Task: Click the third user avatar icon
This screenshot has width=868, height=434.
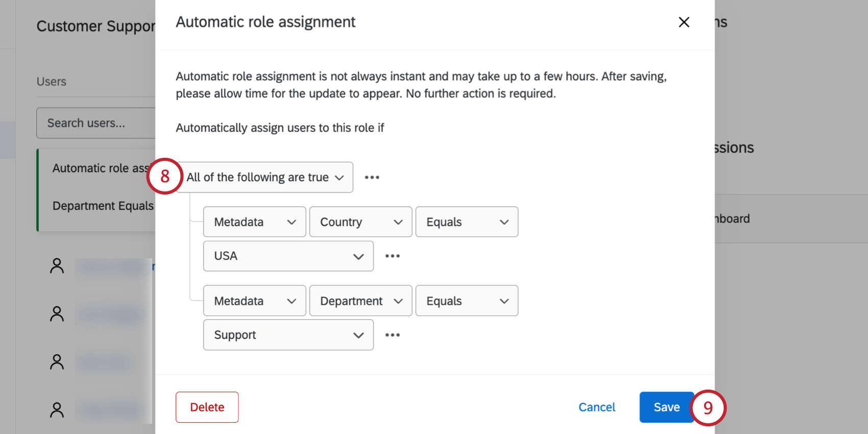Action: pyautogui.click(x=57, y=361)
